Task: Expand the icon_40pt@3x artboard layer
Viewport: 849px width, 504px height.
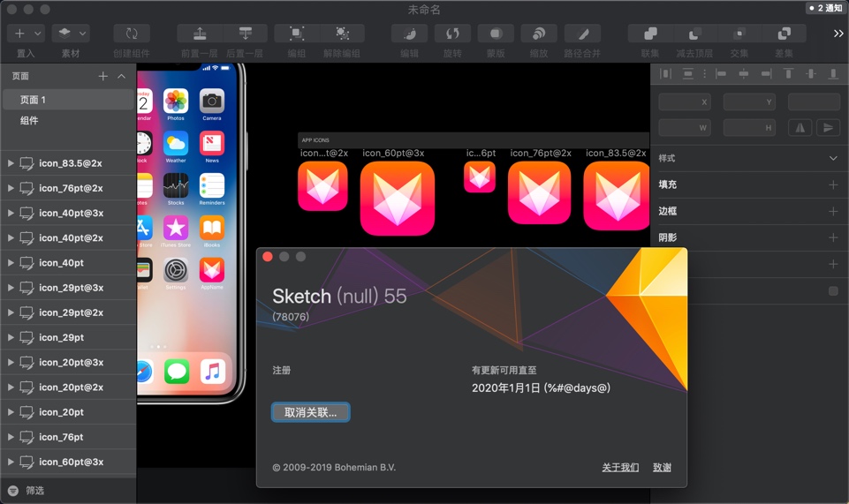Action: pos(11,213)
